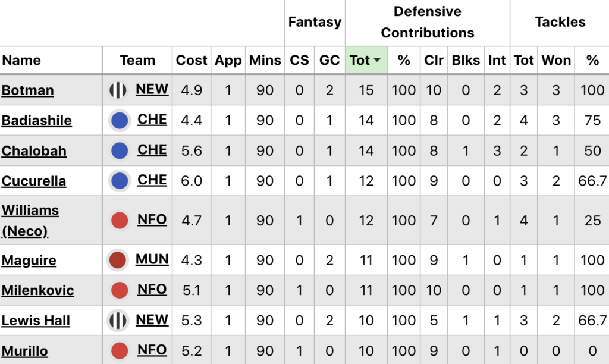This screenshot has height=364, width=609.
Task: Sort by Name column header
Action: [x=21, y=60]
